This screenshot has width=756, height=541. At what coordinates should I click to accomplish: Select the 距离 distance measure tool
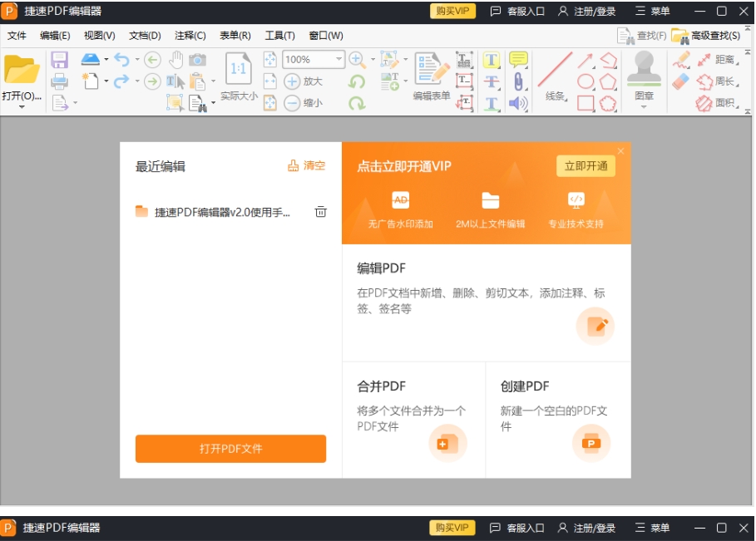[718, 60]
